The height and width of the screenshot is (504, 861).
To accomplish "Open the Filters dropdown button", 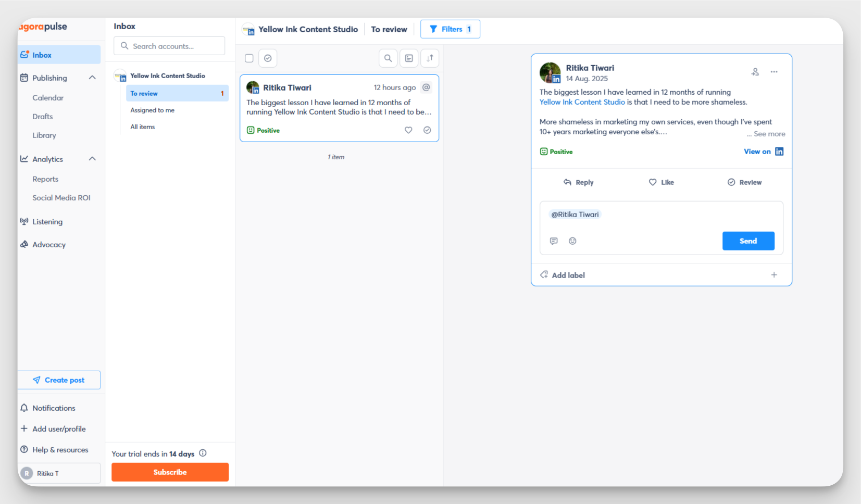I will click(x=450, y=29).
